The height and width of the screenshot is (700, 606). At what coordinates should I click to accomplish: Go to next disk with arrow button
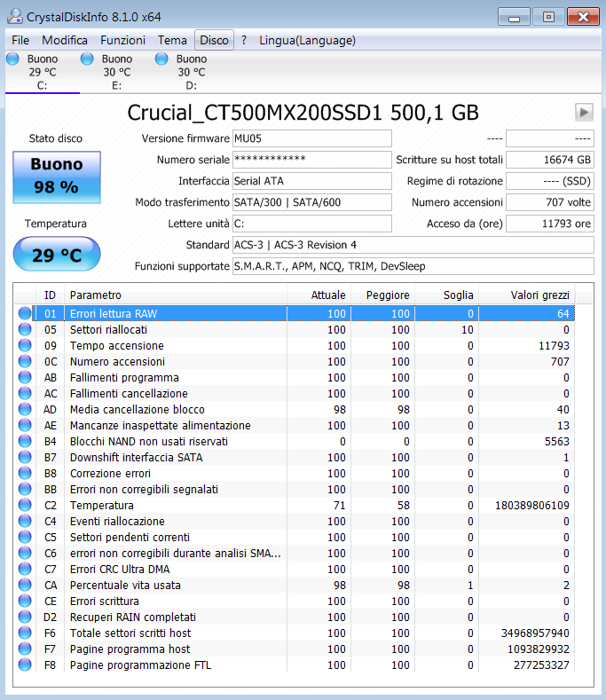pyautogui.click(x=584, y=112)
